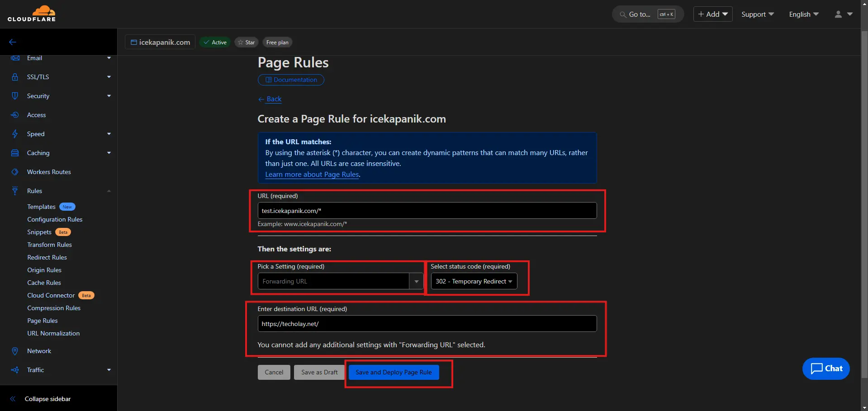Expand the SSL/TLS sidebar section

(109, 77)
